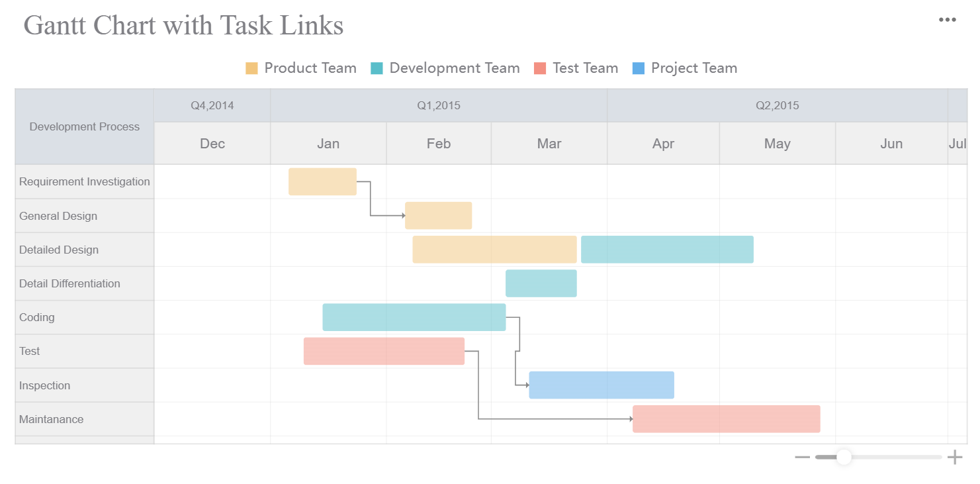Click the zoom out minus icon
Screen dimensions: 980x484
click(x=802, y=457)
